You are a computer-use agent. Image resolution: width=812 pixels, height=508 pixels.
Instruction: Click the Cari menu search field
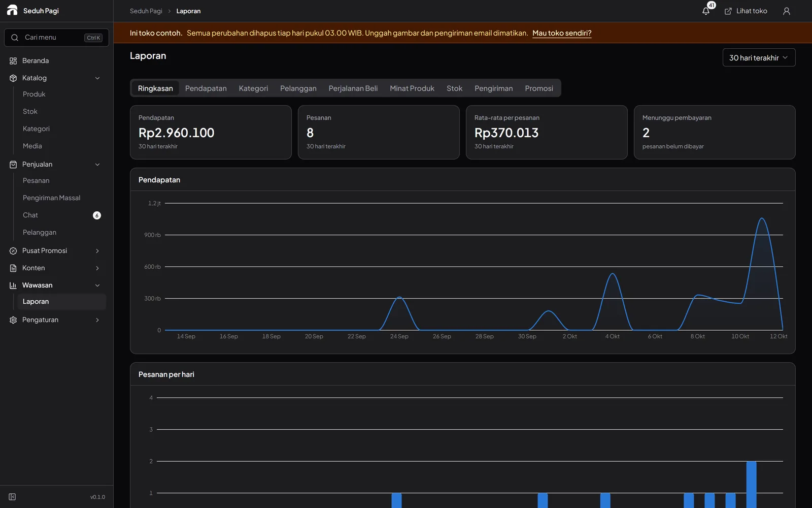point(57,38)
